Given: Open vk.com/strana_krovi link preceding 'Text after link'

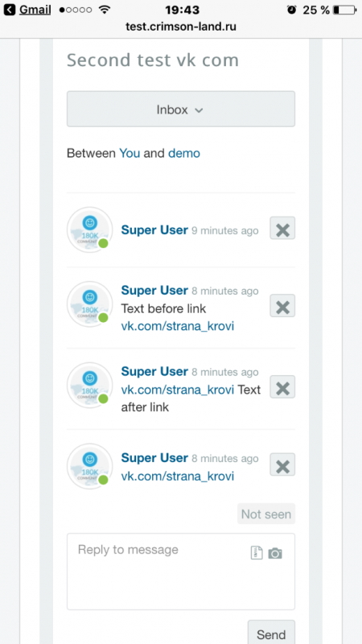Looking at the screenshot, I should [177, 390].
